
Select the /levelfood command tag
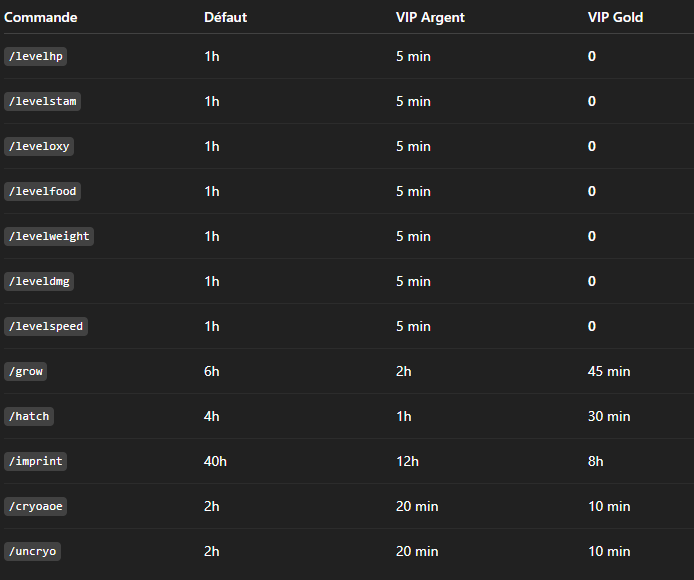pos(42,191)
